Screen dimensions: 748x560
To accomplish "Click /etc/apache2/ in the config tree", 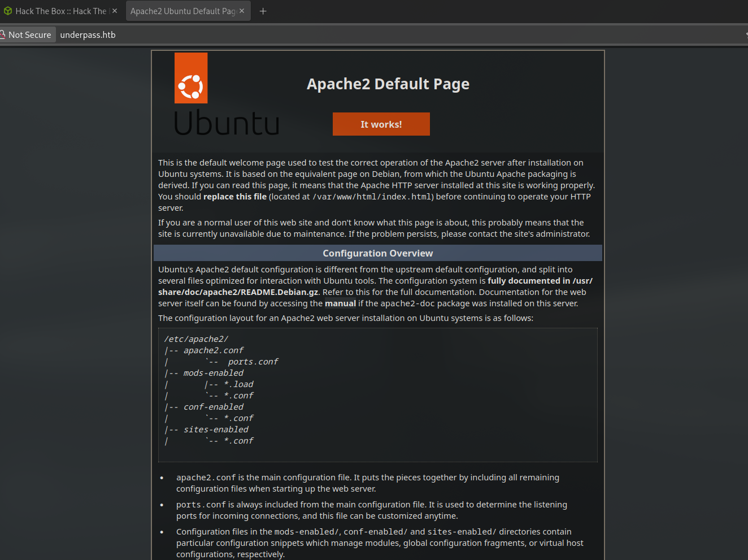I will [x=196, y=339].
